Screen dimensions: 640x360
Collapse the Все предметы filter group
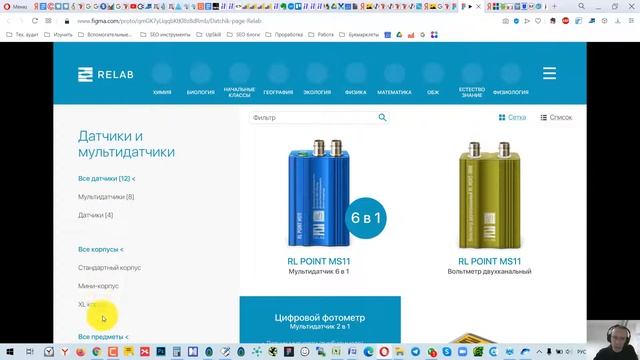pos(103,337)
